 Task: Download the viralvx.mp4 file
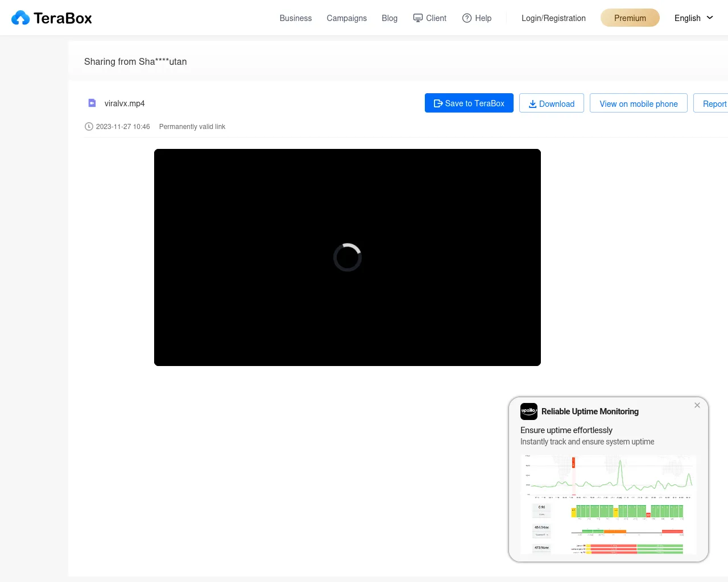click(552, 103)
